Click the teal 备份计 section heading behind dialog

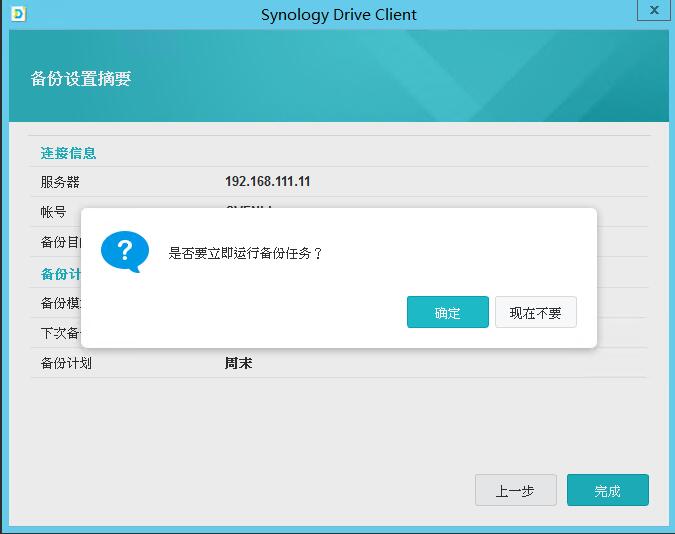pyautogui.click(x=60, y=274)
